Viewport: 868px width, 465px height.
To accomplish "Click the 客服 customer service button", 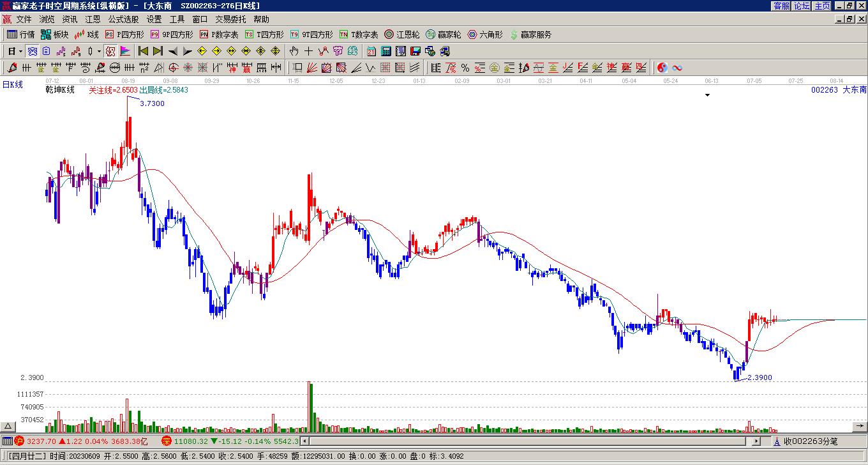I will point(782,6).
